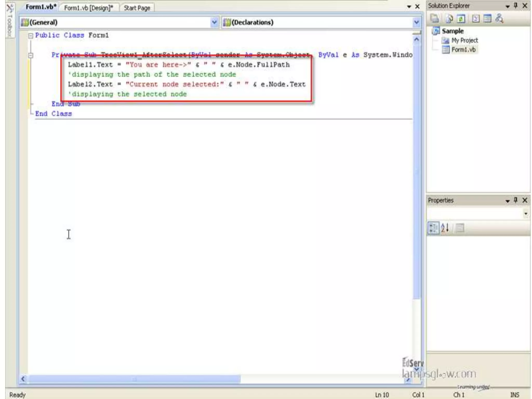Switch to Start Page tab
Image resolution: width=532 pixels, height=399 pixels.
[137, 8]
